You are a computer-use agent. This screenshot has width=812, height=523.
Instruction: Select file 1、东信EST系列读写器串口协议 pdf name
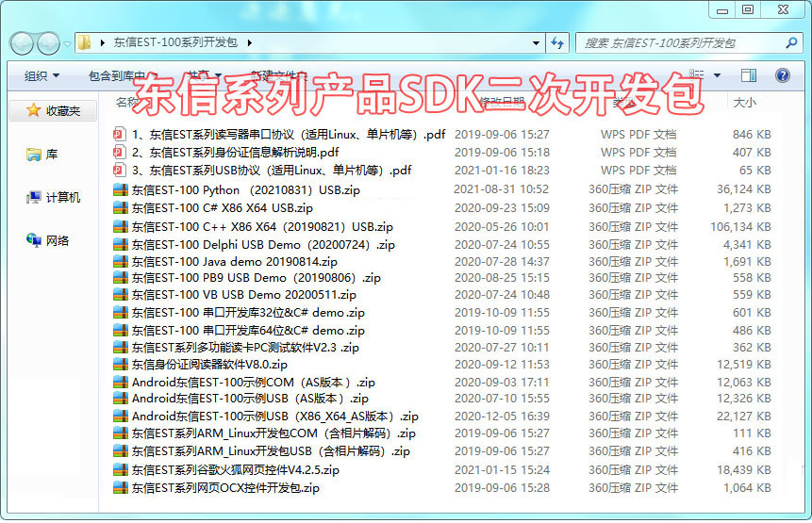(x=289, y=135)
